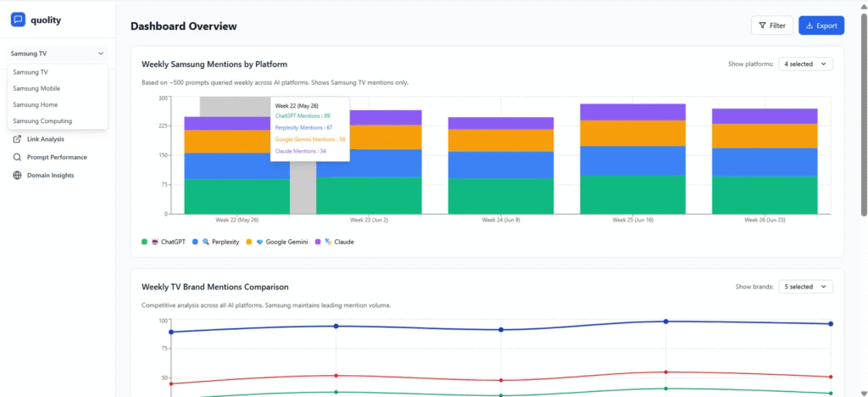
Task: Click 'Weekly Samsung Mentions by Platform' chart title
Action: (214, 64)
